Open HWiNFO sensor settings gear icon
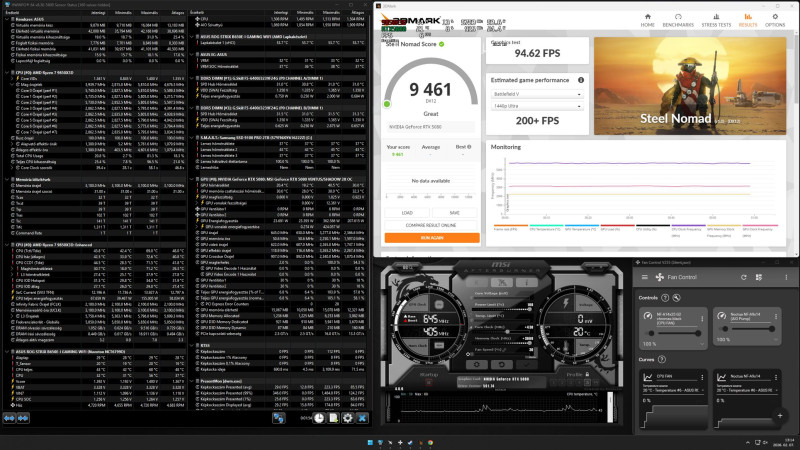The width and height of the screenshot is (800, 450). click(x=348, y=418)
